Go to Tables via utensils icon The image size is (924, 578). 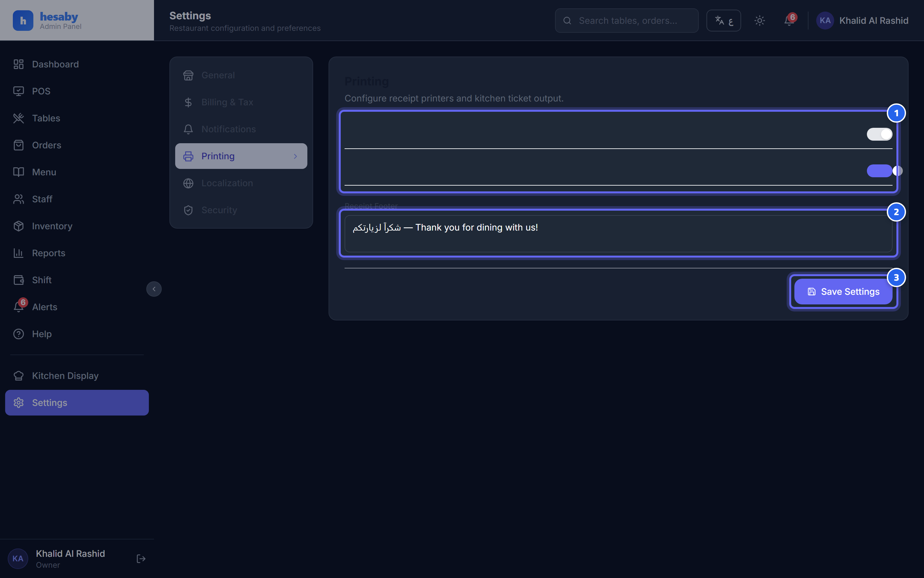point(18,118)
